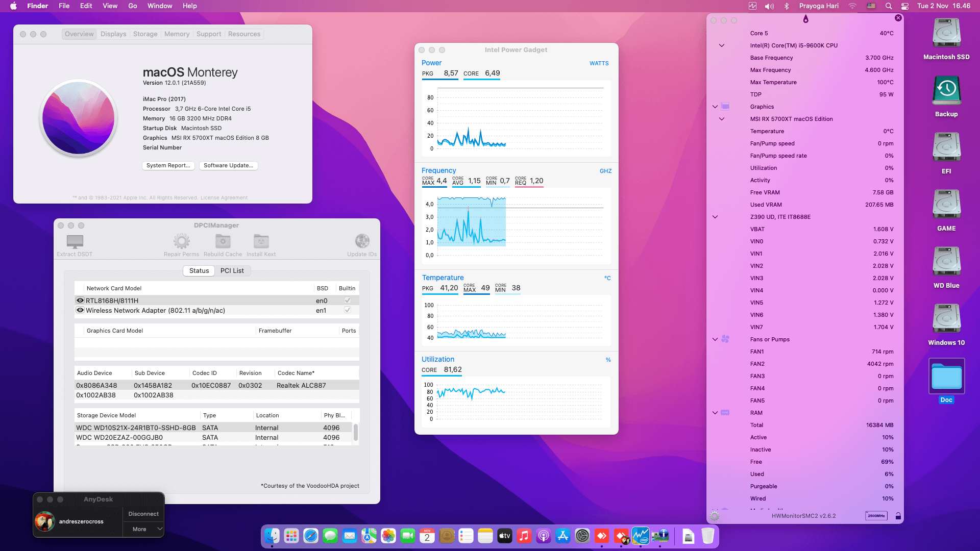The width and height of the screenshot is (980, 551).
Task: Open Spotlight search in menu bar
Action: point(889,6)
